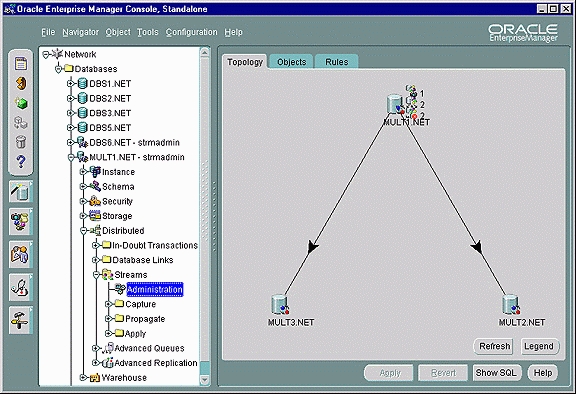Click the DBS2.NET database cylinder icon
This screenshot has height=394, width=576.
click(83, 98)
